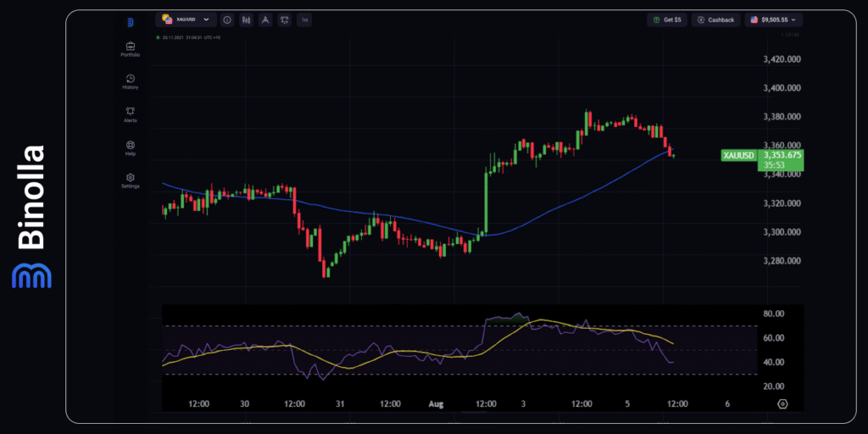Viewport: 868px width, 434px height.
Task: Click the asset info icon
Action: [227, 19]
